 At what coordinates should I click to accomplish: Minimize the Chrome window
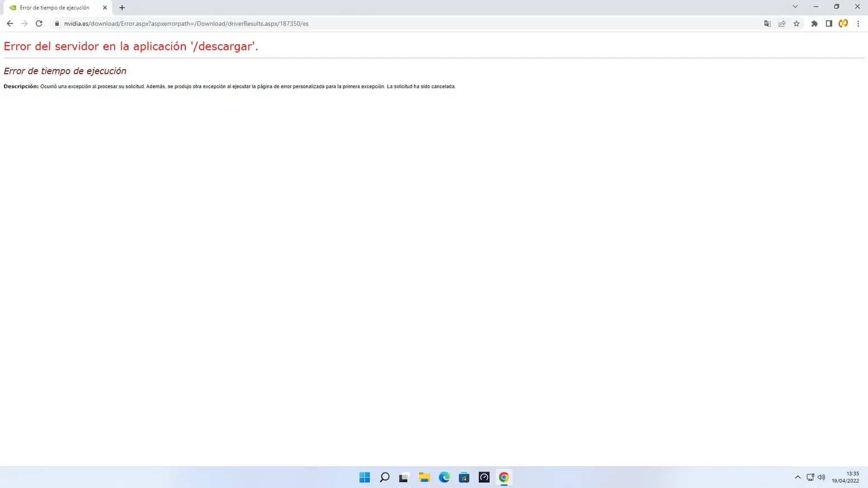pos(816,7)
